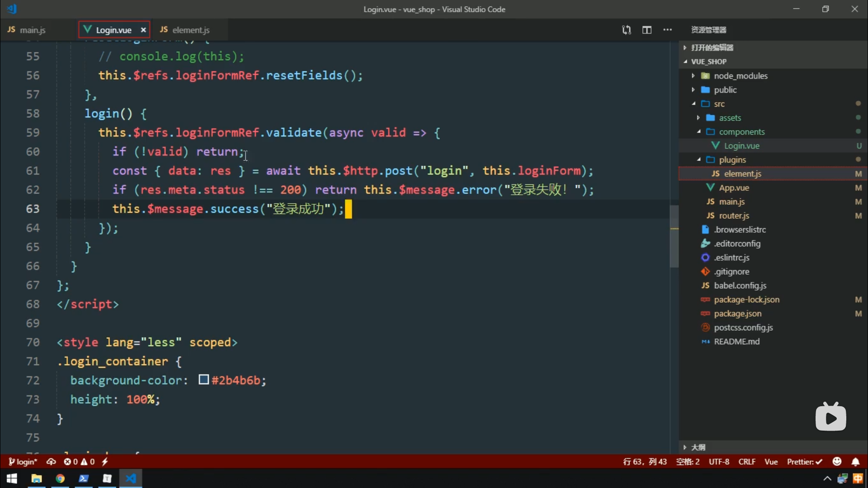The width and height of the screenshot is (868, 488).
Task: Click the #2b4b6b color swatch
Action: (x=203, y=380)
